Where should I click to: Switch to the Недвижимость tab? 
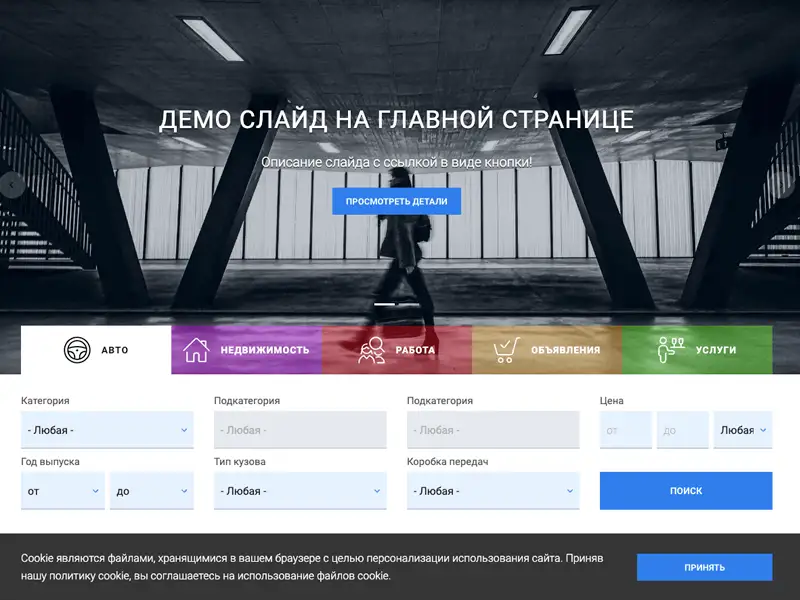[x=246, y=350]
